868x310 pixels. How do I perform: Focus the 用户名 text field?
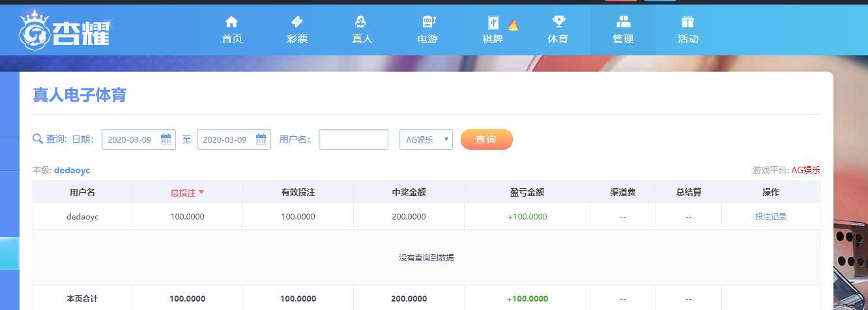[x=353, y=139]
